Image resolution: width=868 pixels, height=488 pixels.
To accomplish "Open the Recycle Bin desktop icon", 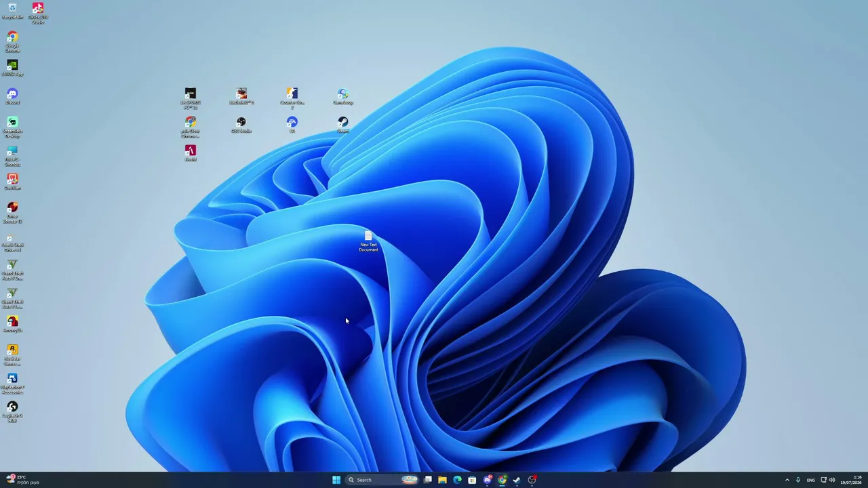I will pyautogui.click(x=12, y=12).
